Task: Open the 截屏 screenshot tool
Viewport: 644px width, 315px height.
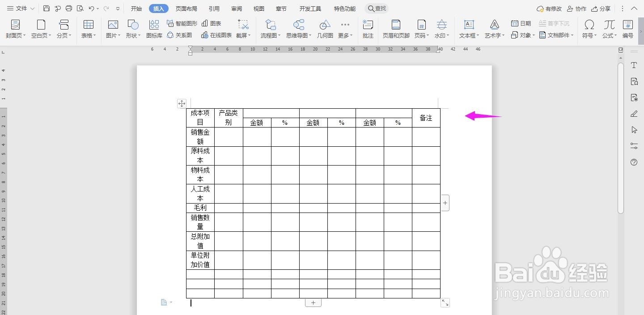Action: (243, 29)
